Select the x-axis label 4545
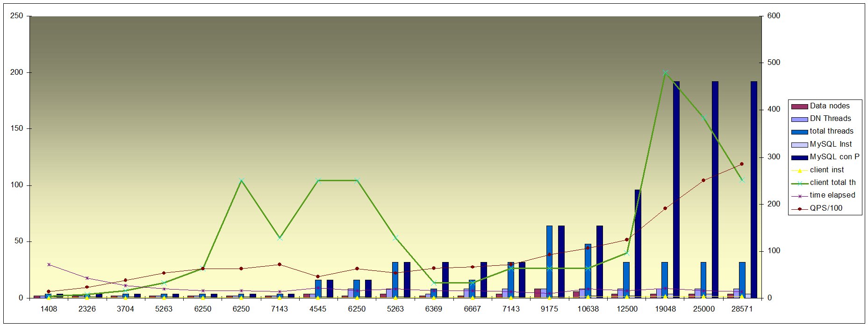 [318, 309]
